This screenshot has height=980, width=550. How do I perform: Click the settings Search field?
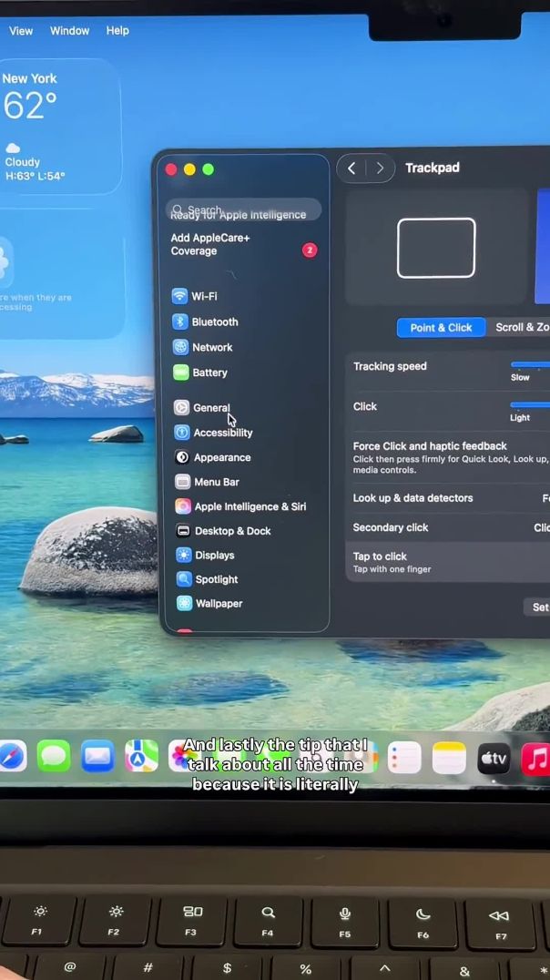(244, 209)
